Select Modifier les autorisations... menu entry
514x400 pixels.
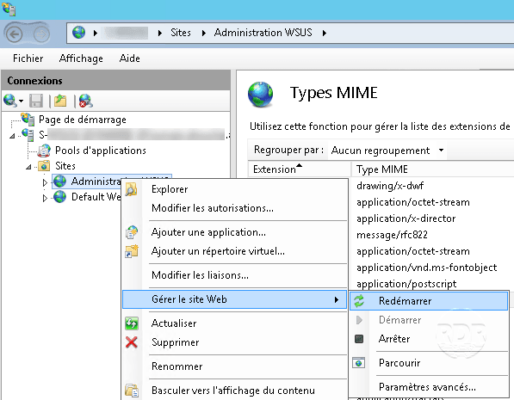(x=235, y=208)
